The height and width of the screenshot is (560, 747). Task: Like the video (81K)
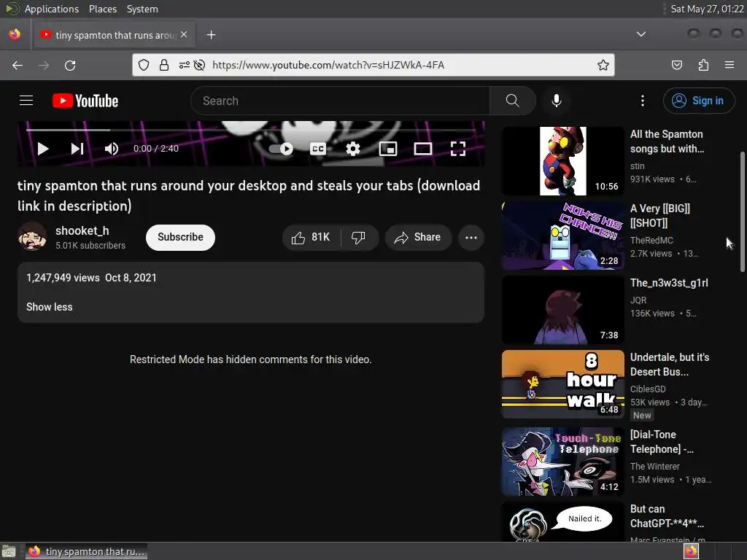pos(311,237)
